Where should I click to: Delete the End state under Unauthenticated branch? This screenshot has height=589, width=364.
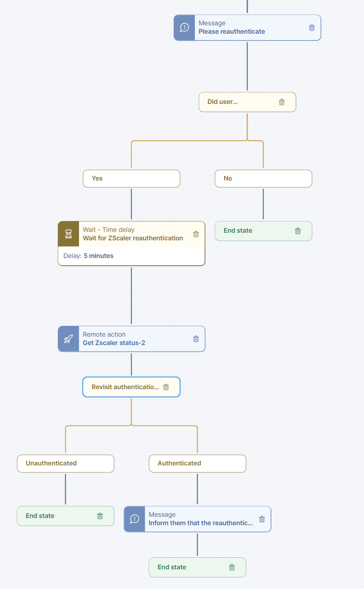[100, 516]
